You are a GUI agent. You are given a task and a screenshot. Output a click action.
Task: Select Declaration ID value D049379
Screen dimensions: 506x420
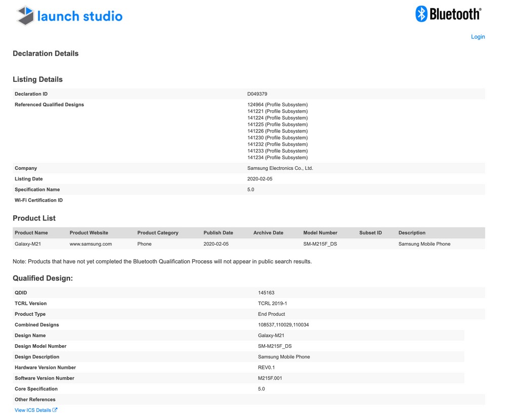point(257,94)
